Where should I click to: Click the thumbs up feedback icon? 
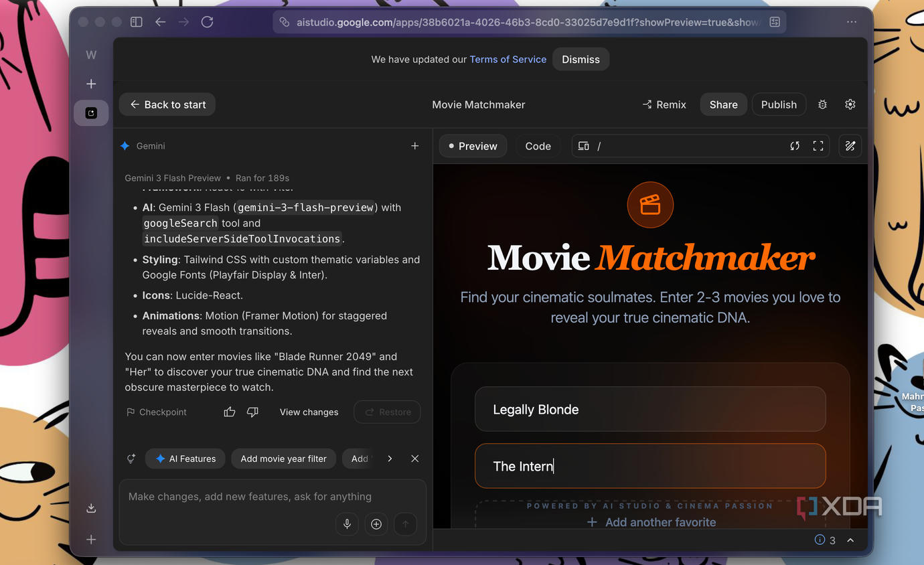pyautogui.click(x=230, y=412)
